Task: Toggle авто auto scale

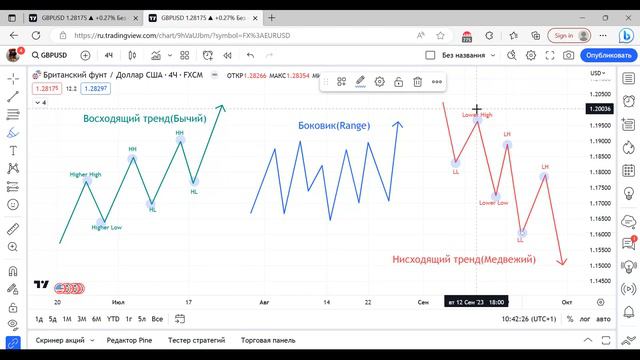Action: 603,319
